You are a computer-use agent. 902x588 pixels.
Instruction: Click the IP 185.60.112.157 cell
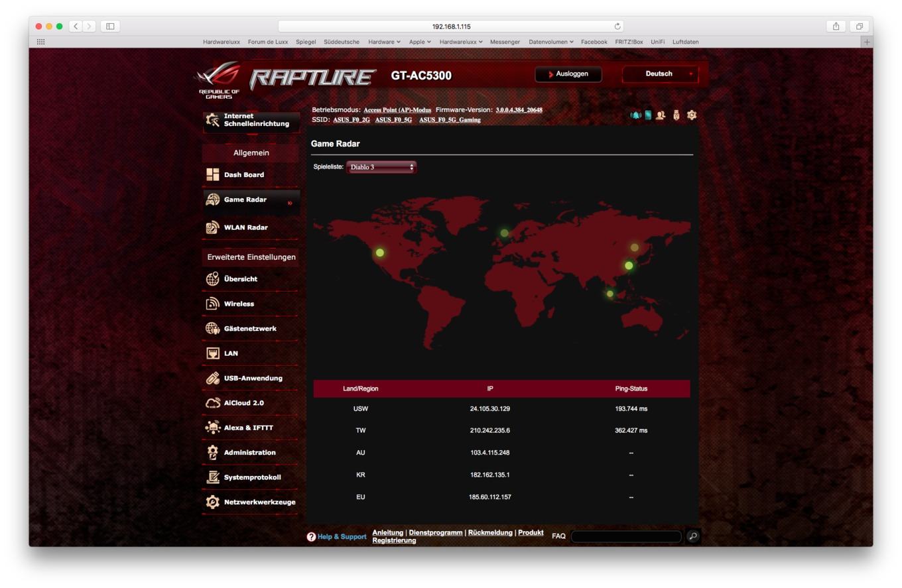click(490, 497)
